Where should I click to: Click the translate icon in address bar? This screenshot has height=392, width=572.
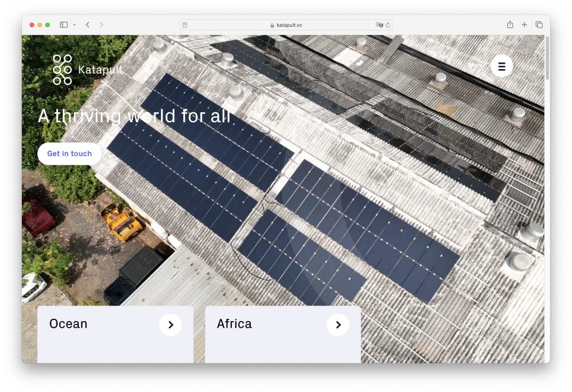[379, 25]
